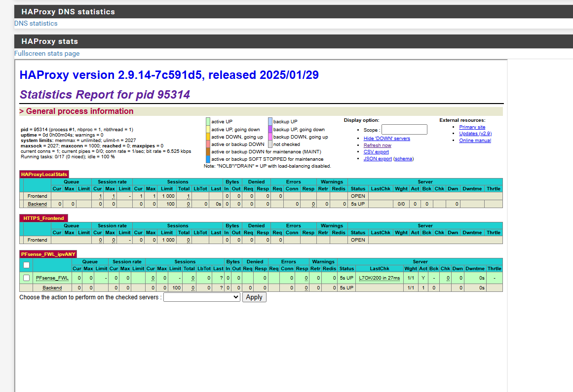Viewport: 573px width, 392px height.
Task: Click the active UP legend color swatch
Action: [208, 121]
